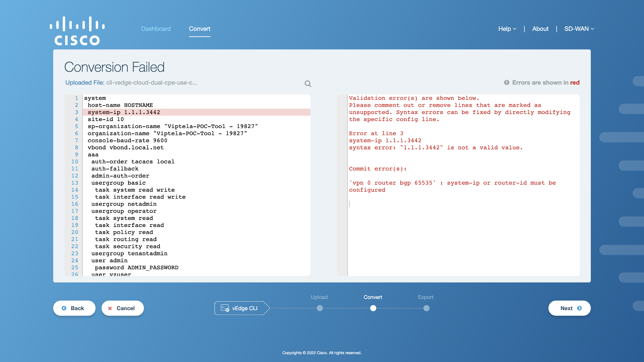The width and height of the screenshot is (644, 362).
Task: Click the Export step label
Action: [426, 297]
